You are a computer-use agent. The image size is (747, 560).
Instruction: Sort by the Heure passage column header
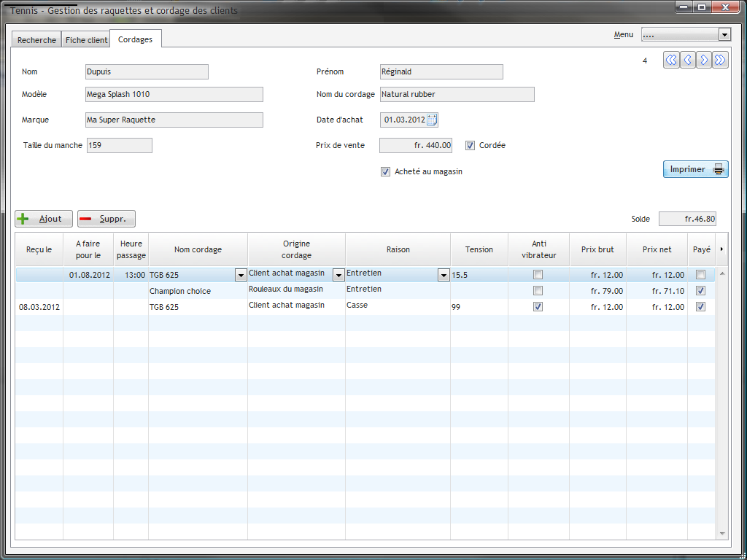[x=131, y=249]
